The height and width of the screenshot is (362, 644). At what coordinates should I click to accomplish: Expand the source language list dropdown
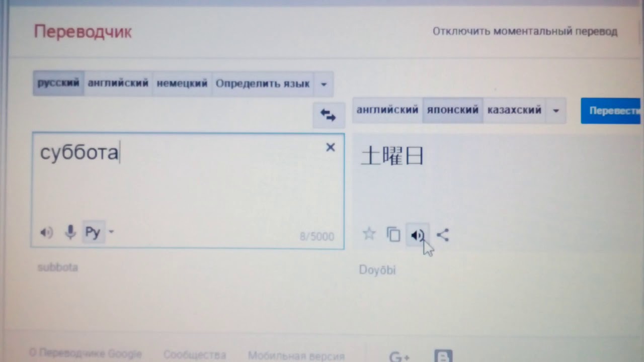(324, 84)
